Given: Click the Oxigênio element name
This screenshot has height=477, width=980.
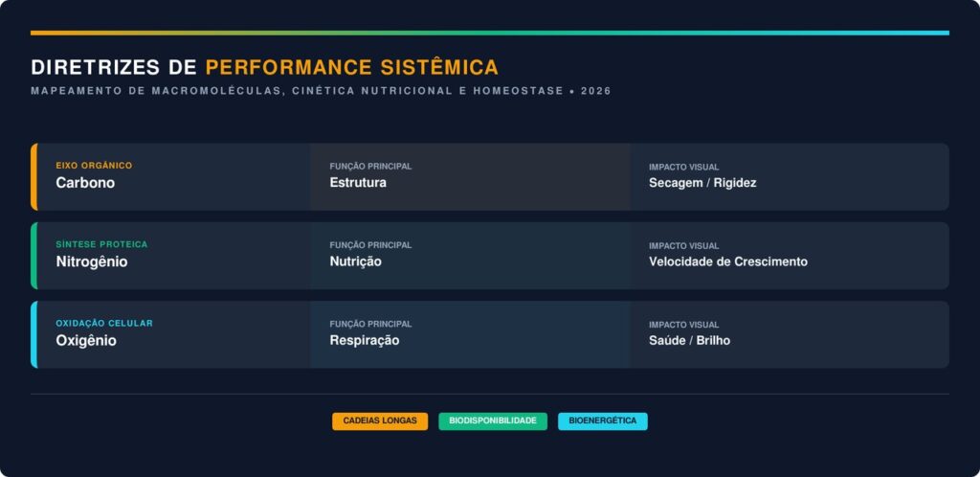Looking at the screenshot, I should pos(86,340).
